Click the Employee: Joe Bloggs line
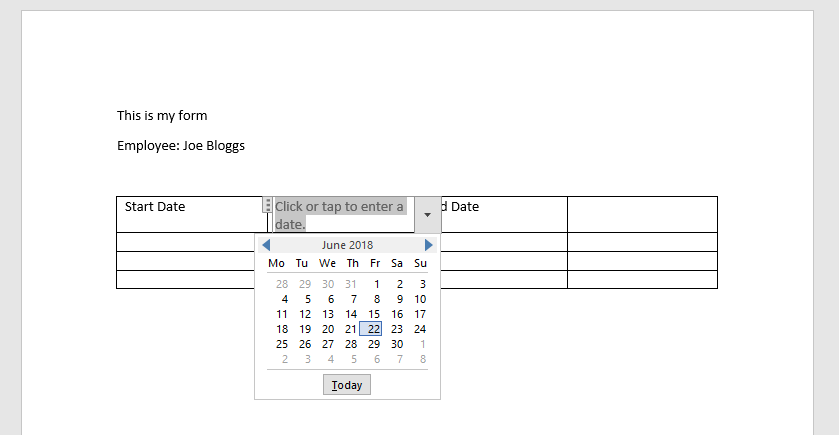839x435 pixels. point(181,146)
